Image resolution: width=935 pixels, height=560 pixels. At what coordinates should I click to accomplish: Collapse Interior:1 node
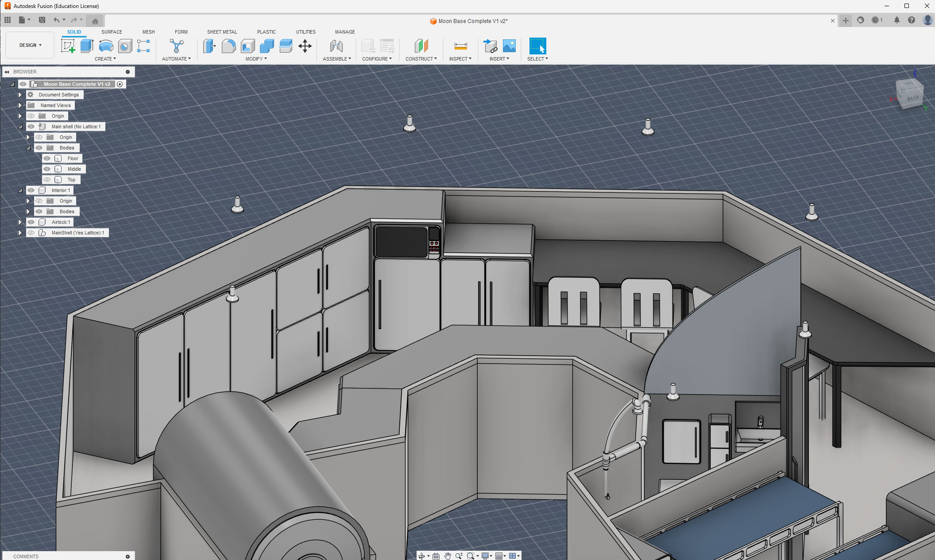(20, 190)
